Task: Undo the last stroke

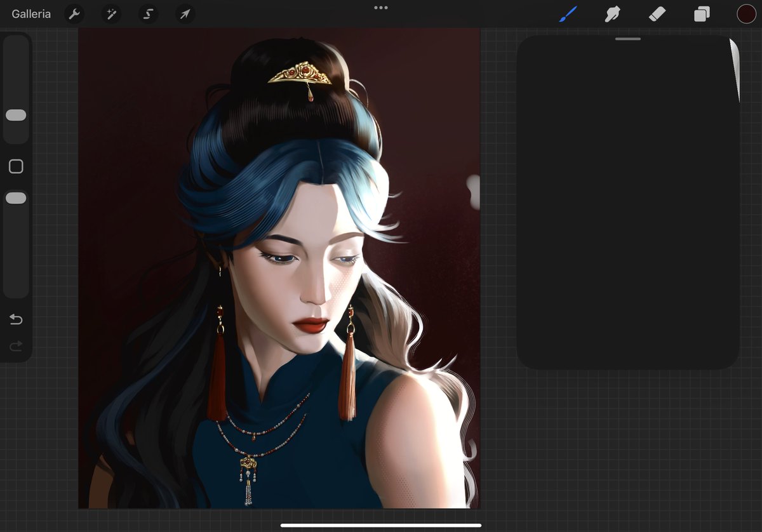Action: click(16, 319)
